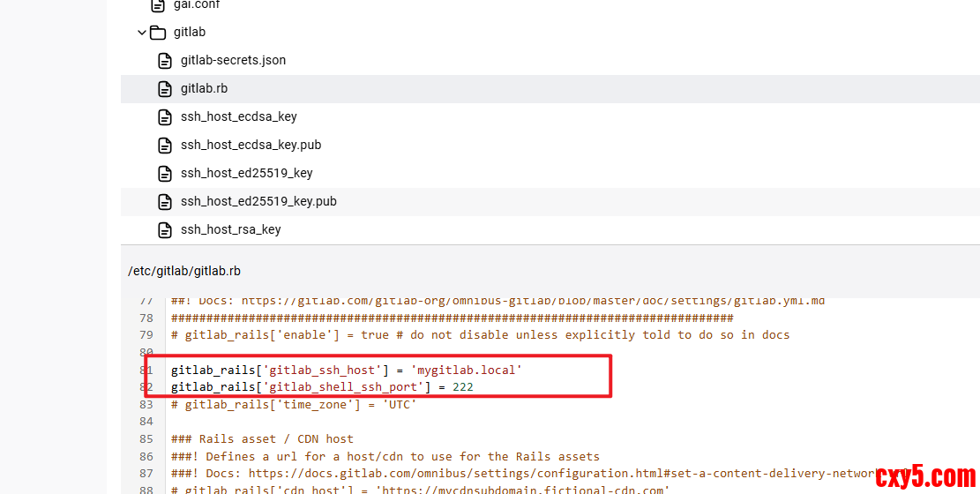Click the ssh_host_ecdsa_key.pub file icon
Viewport: 980px width, 494px height.
click(164, 146)
